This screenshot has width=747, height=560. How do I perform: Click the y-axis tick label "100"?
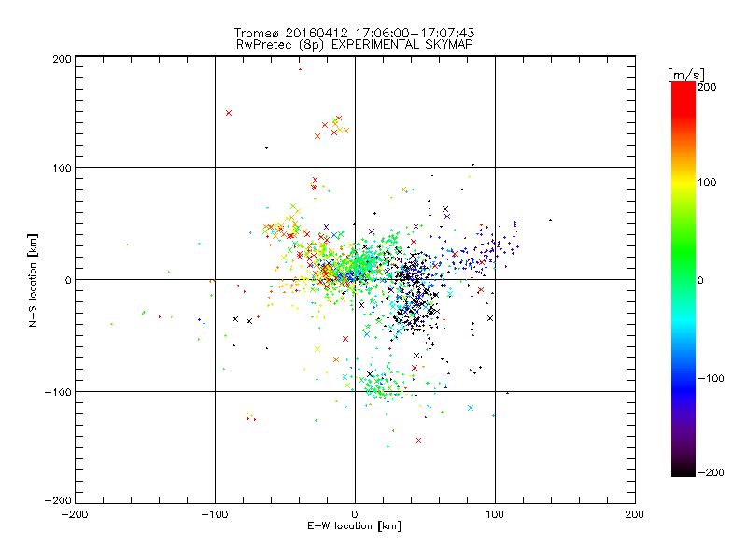tap(62, 168)
